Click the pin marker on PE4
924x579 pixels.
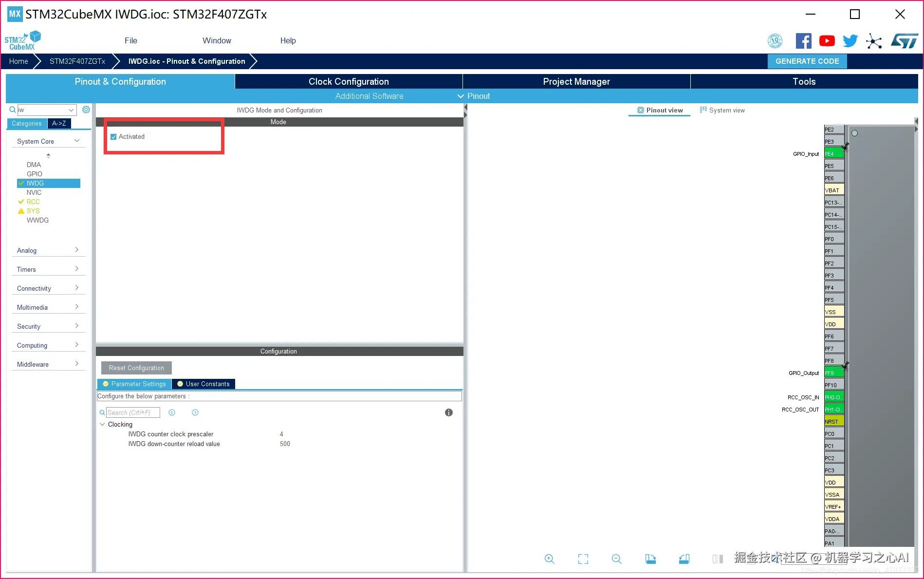point(845,146)
